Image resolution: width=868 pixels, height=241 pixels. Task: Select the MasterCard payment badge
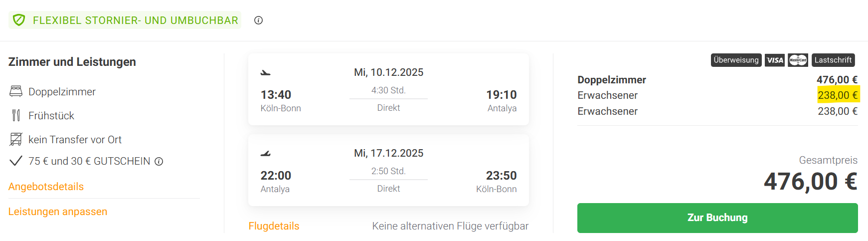[x=798, y=60]
